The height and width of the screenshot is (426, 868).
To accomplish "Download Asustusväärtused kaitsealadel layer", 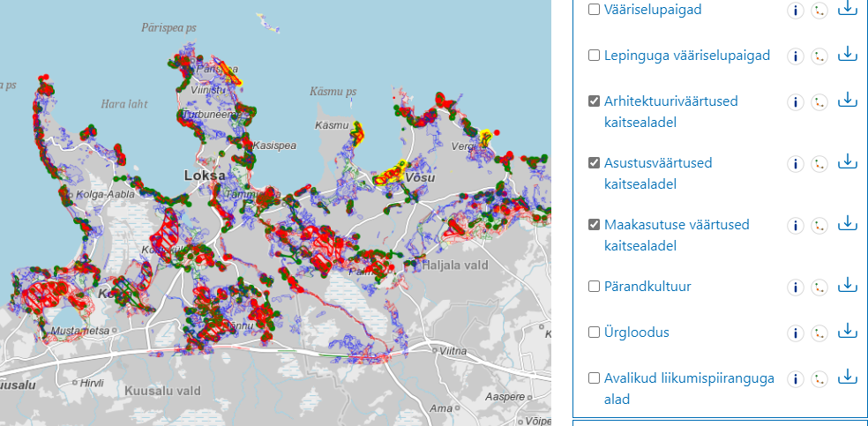I will (x=847, y=161).
